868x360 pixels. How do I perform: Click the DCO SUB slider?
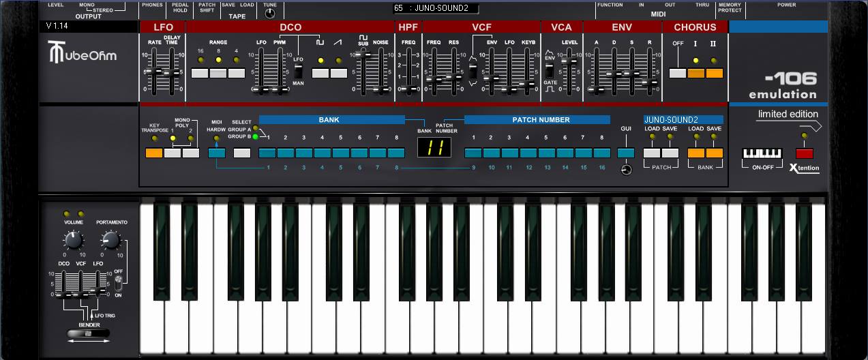click(363, 72)
